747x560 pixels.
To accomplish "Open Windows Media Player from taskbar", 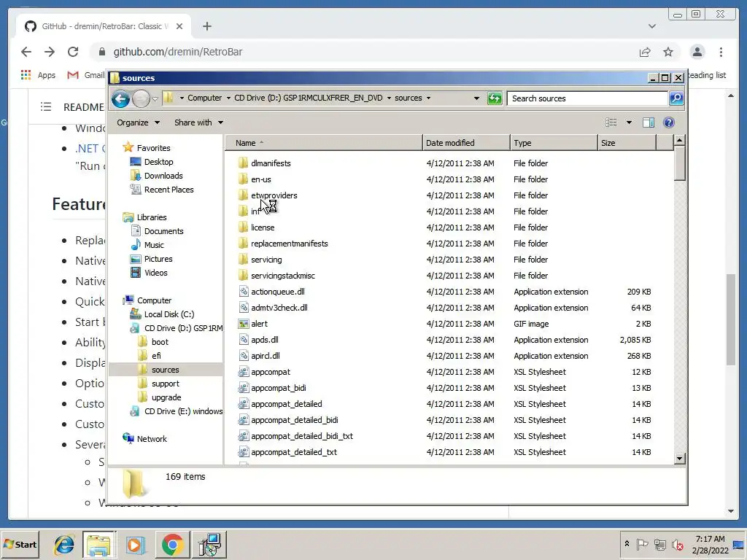I will [x=135, y=544].
